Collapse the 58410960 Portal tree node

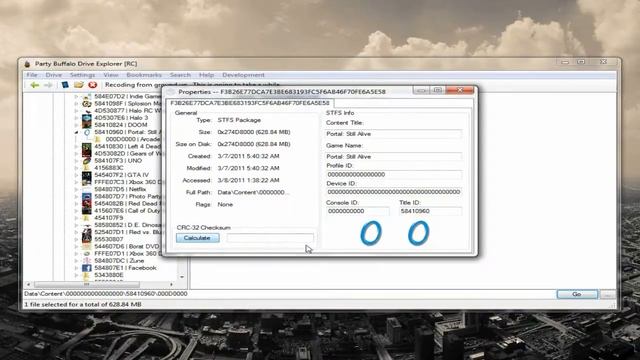tap(76, 132)
